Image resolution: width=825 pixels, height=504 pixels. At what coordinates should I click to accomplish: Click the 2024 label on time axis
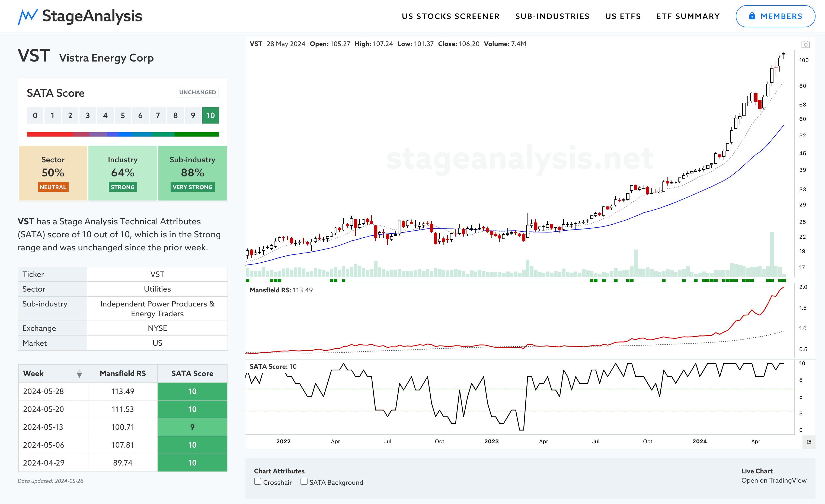699,441
